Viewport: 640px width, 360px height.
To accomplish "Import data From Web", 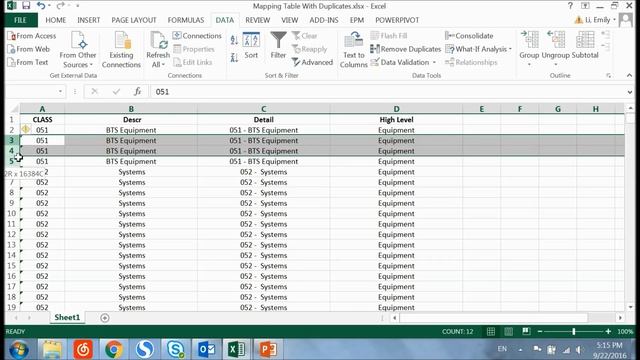I will point(29,49).
